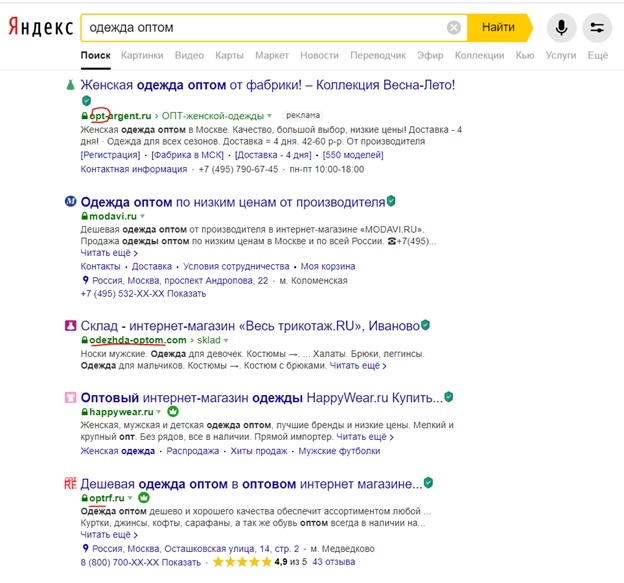Open the Эфир tab
The width and height of the screenshot is (624, 583).
430,55
